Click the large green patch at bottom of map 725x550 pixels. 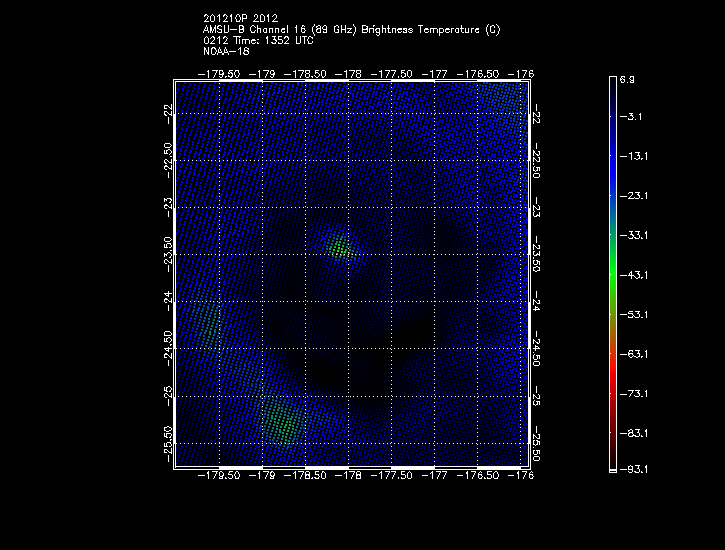coord(280,421)
